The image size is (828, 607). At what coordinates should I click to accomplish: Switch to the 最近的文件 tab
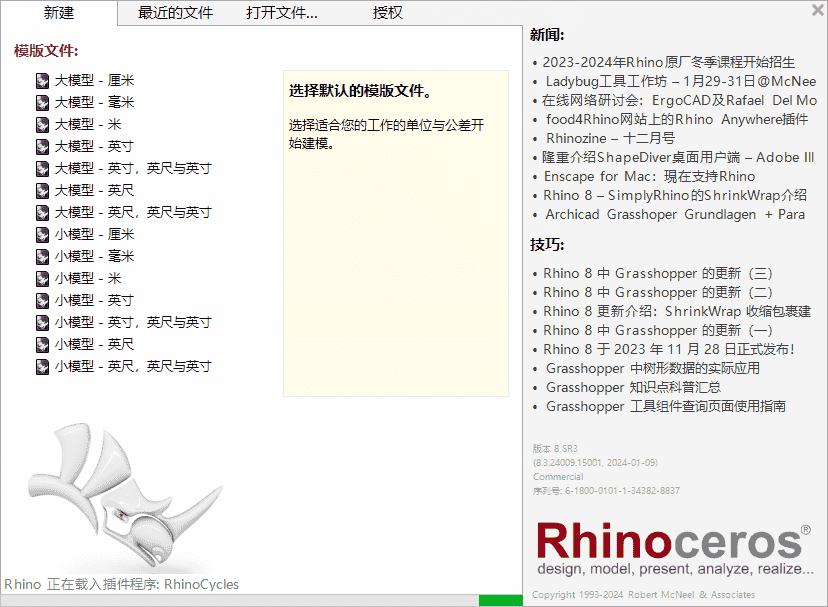pyautogui.click(x=174, y=14)
